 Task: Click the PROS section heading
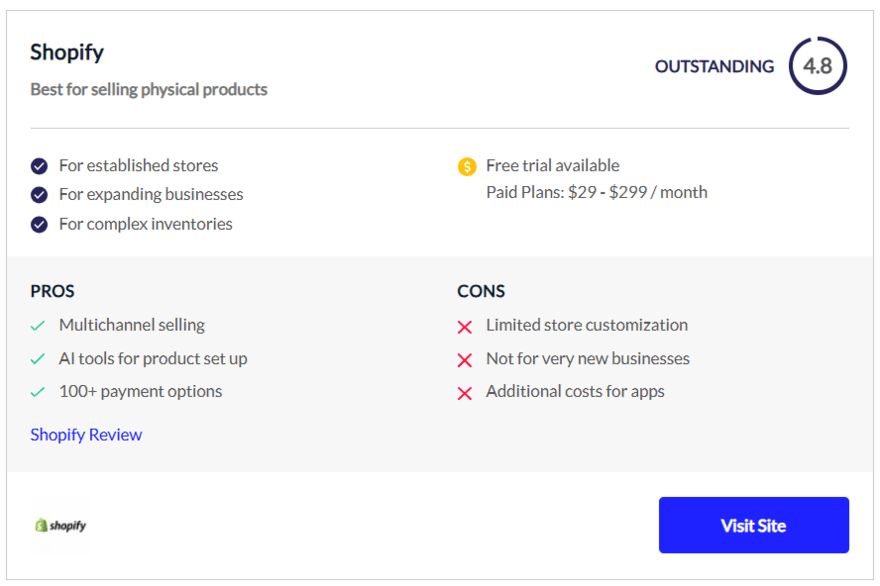51,291
